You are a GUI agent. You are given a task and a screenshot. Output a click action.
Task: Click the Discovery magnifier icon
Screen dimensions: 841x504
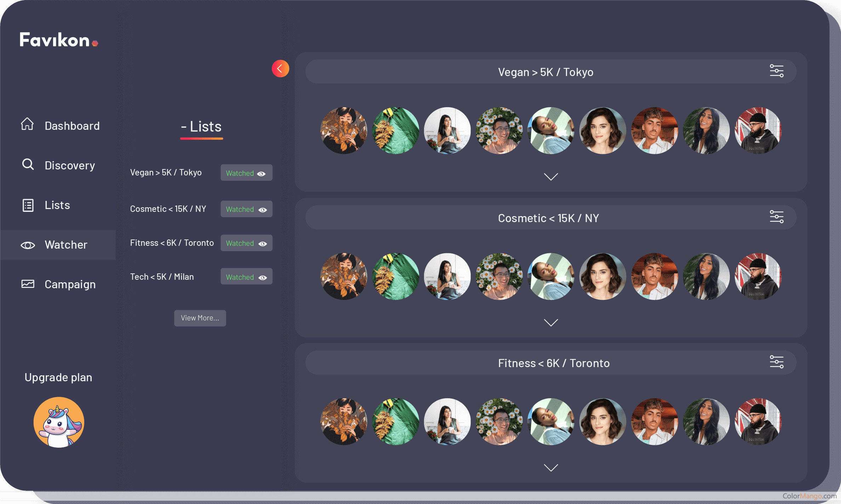point(28,164)
